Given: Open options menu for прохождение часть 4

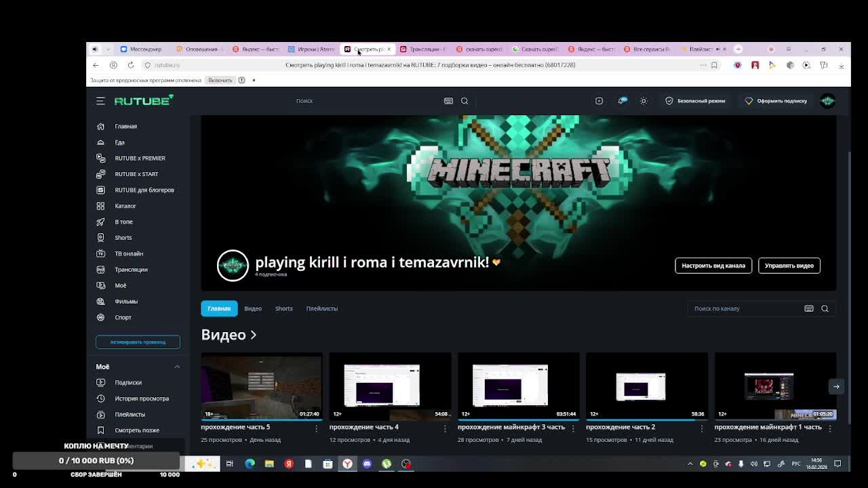Looking at the screenshot, I should [445, 428].
